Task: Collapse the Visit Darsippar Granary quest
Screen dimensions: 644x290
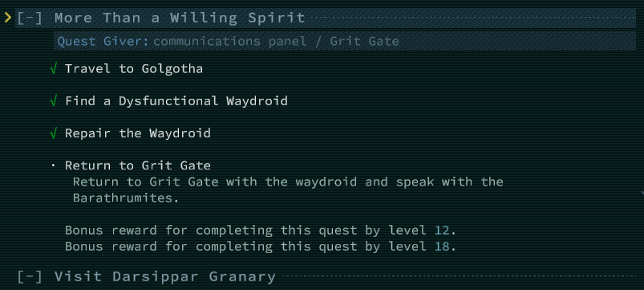Action: (x=30, y=276)
